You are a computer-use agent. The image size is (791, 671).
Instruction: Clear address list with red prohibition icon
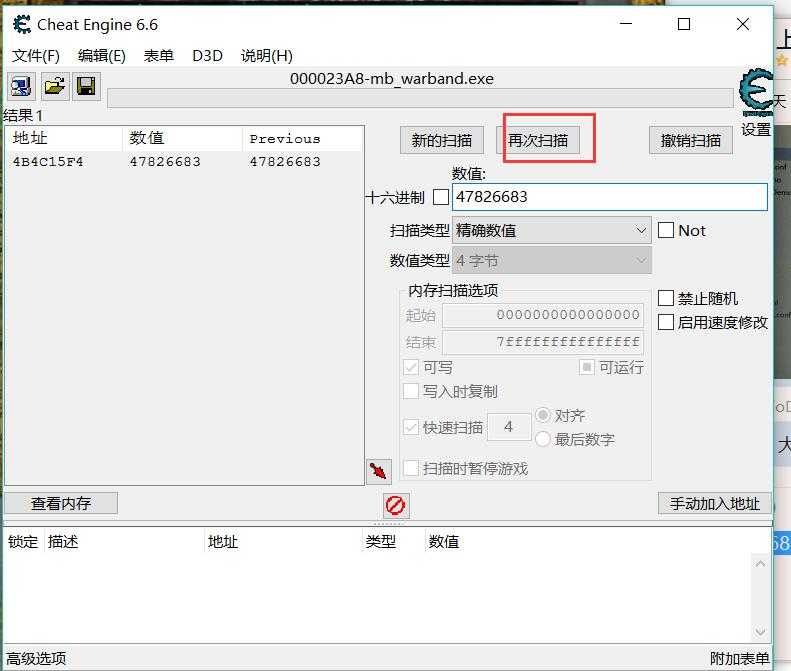[x=396, y=505]
